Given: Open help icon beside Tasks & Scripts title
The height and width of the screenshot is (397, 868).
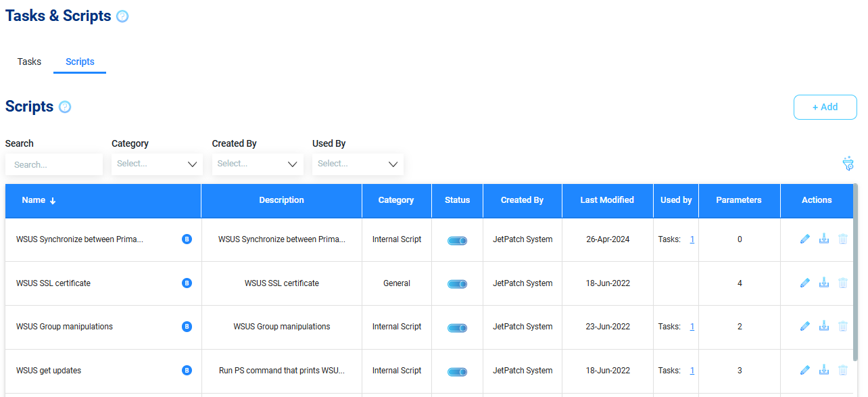Looking at the screenshot, I should click(122, 17).
